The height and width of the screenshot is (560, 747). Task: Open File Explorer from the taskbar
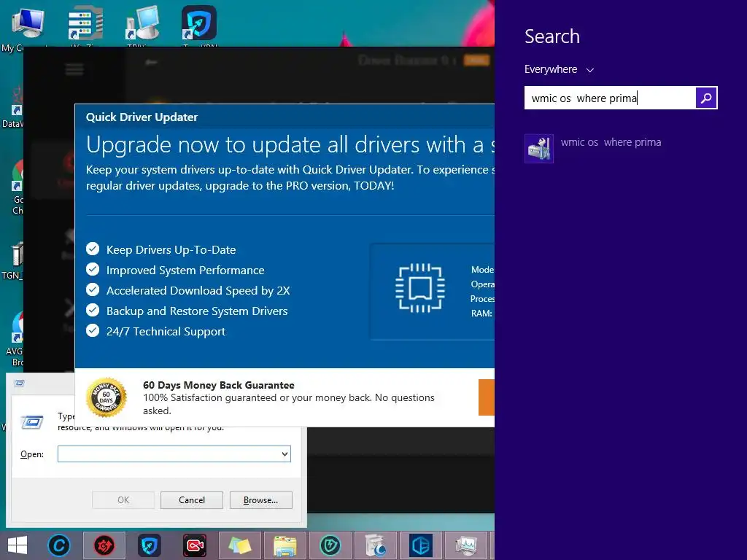pyautogui.click(x=285, y=545)
